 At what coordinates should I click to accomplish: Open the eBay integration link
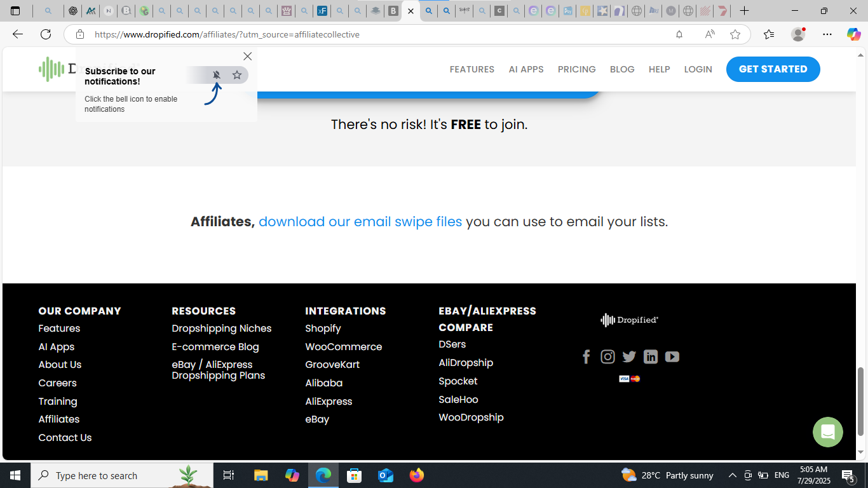pos(317,419)
